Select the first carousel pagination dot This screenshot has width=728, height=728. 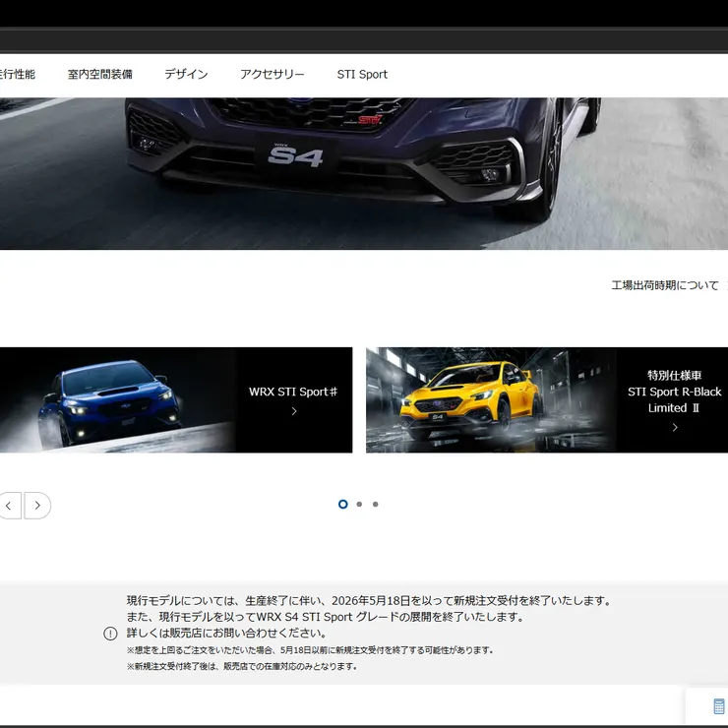[x=343, y=505]
